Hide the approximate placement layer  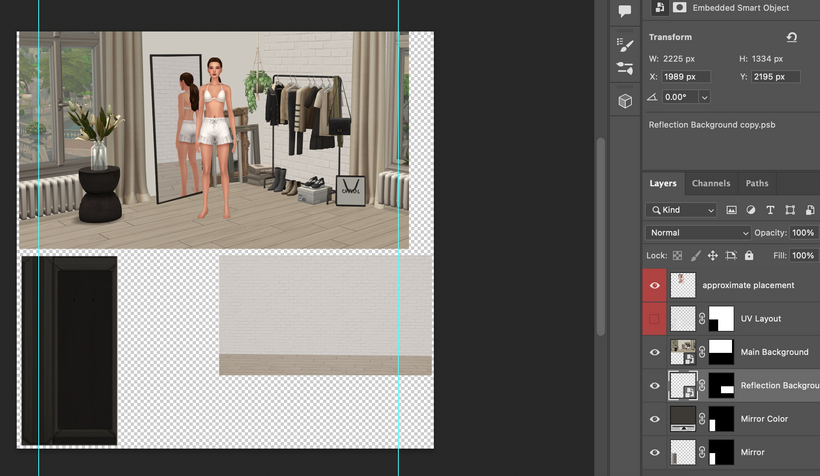[655, 285]
